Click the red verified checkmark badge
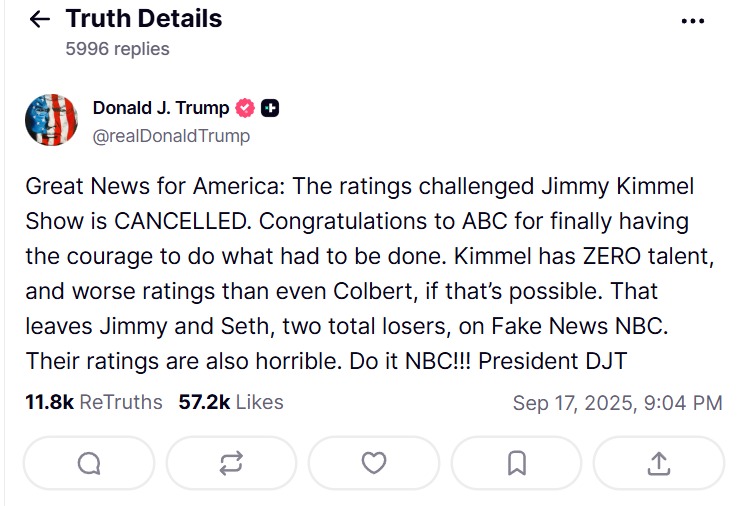The image size is (737, 506). (245, 108)
